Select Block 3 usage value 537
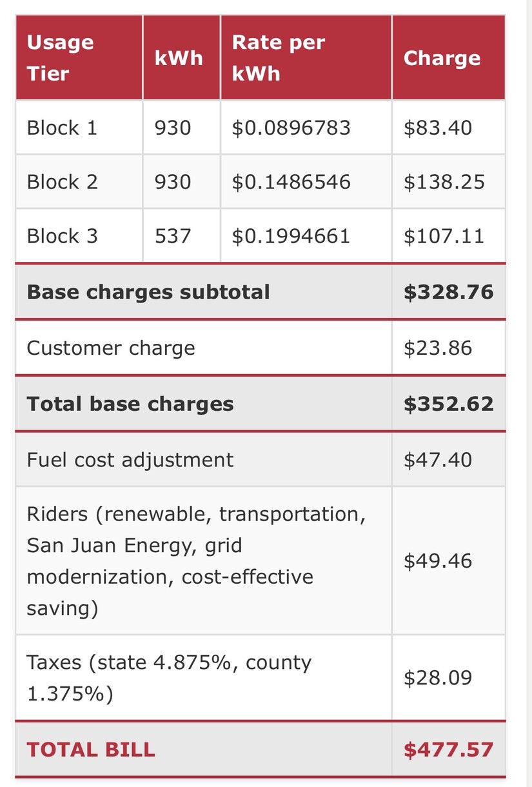Viewport: 532px width, 787px height. 173,236
